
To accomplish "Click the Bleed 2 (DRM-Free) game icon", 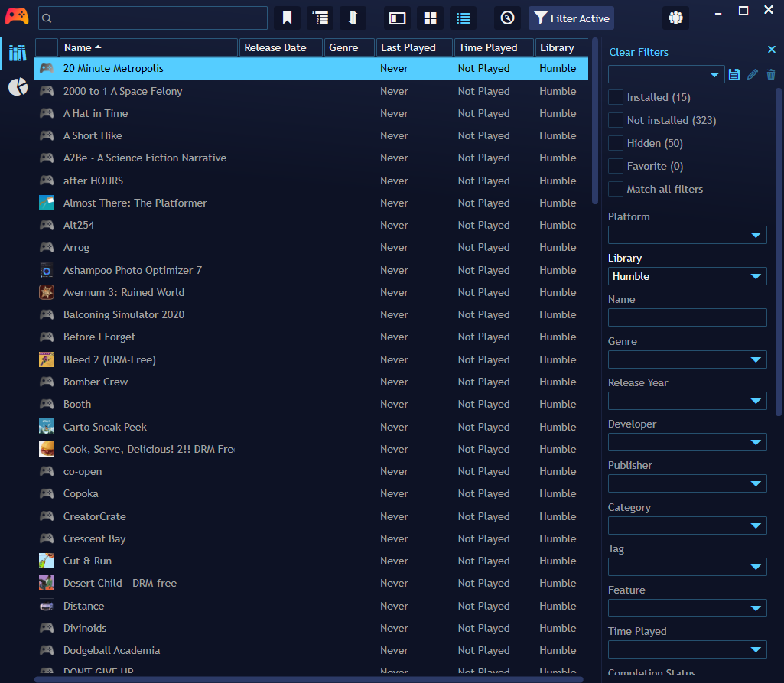I will pyautogui.click(x=47, y=359).
